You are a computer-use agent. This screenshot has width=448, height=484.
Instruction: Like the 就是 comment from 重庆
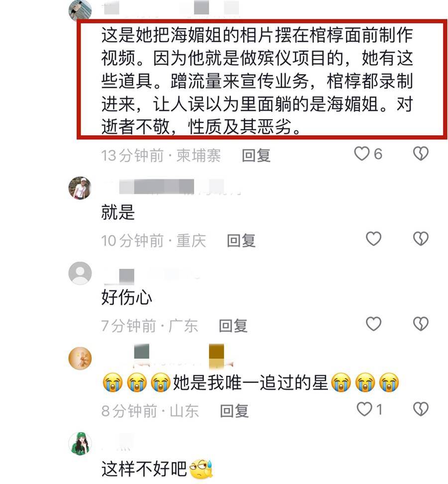click(374, 239)
